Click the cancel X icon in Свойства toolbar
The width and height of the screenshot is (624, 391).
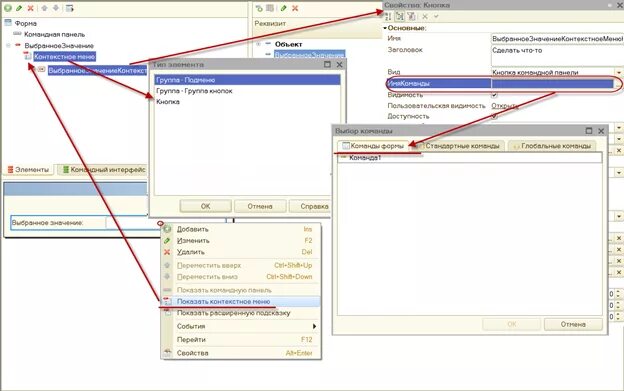(x=425, y=16)
